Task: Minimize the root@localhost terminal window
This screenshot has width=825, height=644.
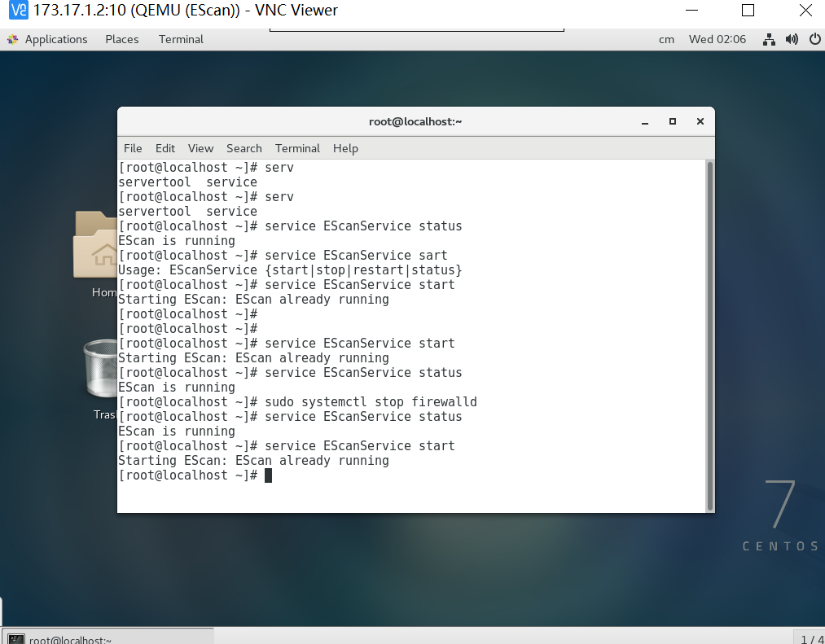Action: click(x=645, y=121)
